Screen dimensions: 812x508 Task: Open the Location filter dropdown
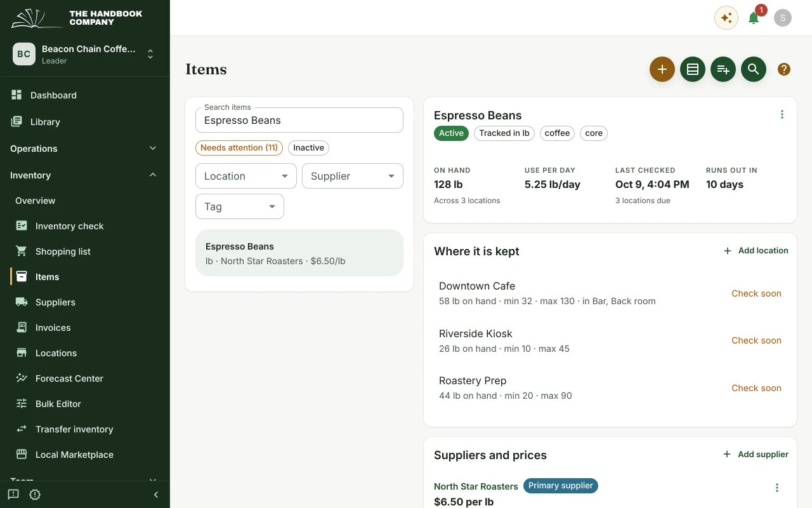(246, 176)
